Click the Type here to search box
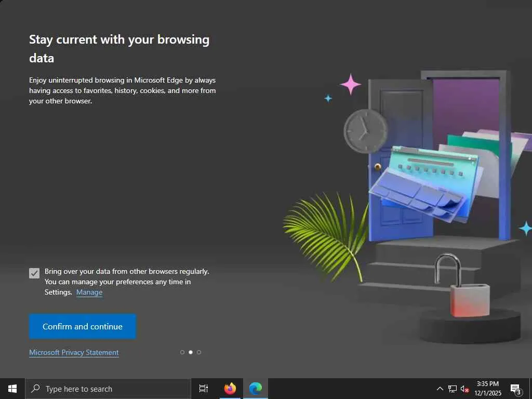 (x=108, y=389)
